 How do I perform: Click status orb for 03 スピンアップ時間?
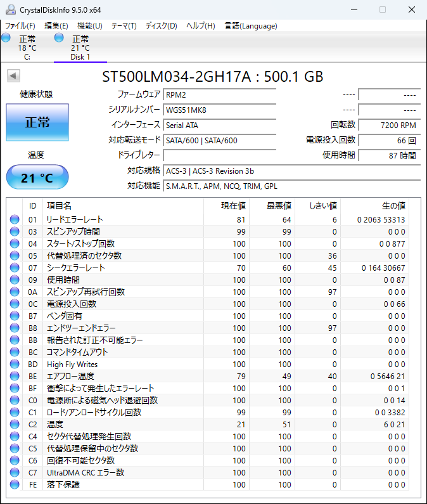pyautogui.click(x=15, y=231)
